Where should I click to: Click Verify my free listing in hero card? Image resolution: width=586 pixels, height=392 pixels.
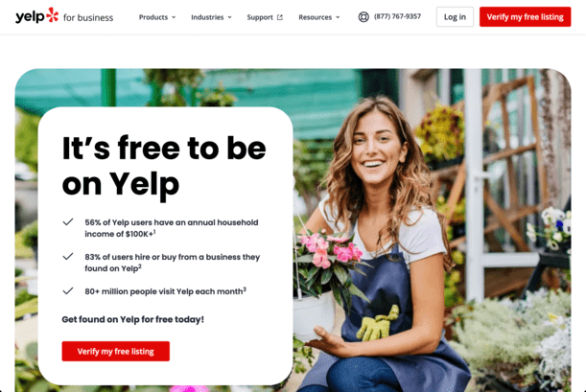pyautogui.click(x=115, y=352)
